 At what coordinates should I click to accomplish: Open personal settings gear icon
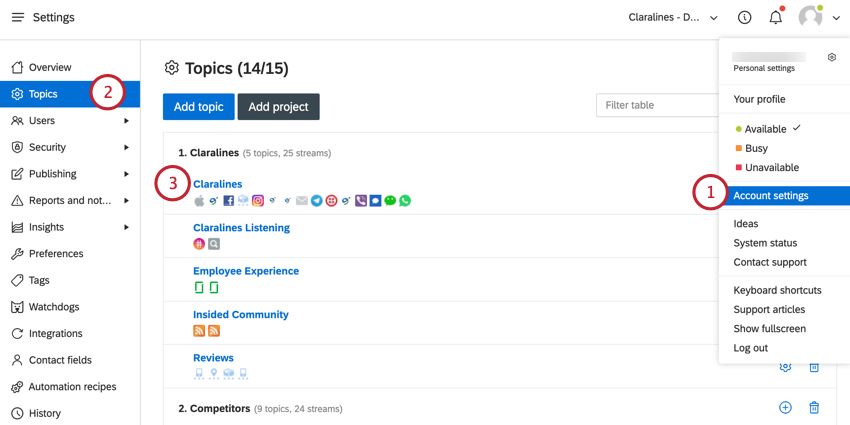click(831, 58)
